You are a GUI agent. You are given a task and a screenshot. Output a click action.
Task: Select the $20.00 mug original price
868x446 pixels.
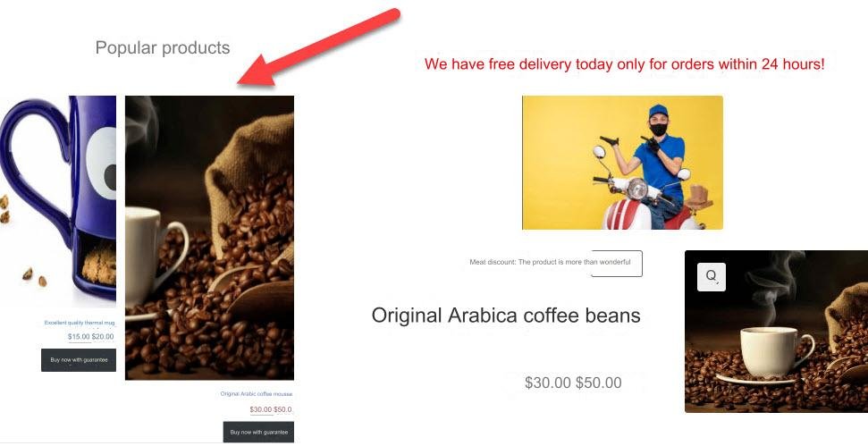pos(103,336)
